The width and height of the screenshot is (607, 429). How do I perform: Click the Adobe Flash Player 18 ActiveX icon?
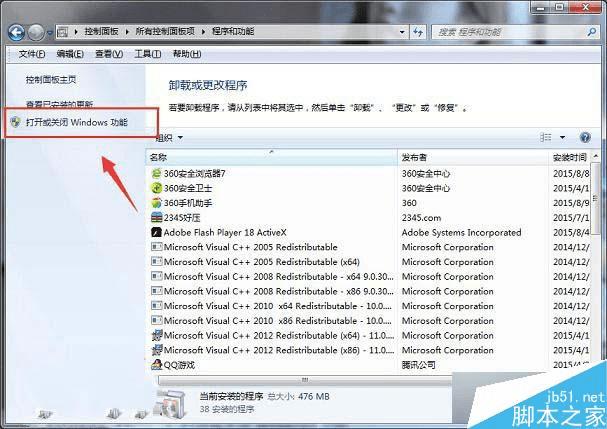tap(156, 232)
